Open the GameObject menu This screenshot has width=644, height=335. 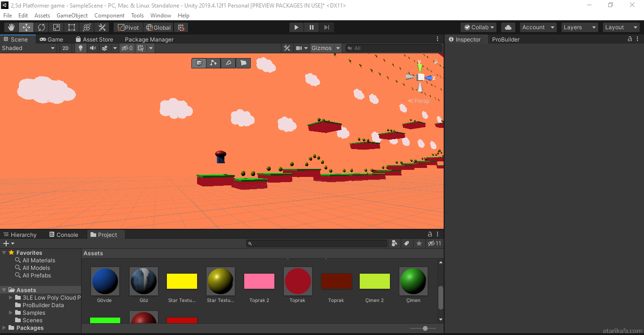point(72,16)
